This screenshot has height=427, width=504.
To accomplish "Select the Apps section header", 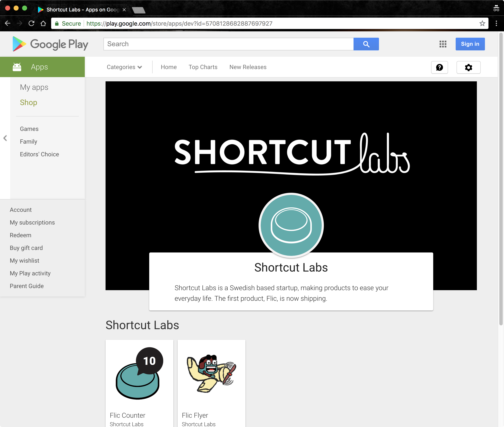I will tap(42, 67).
